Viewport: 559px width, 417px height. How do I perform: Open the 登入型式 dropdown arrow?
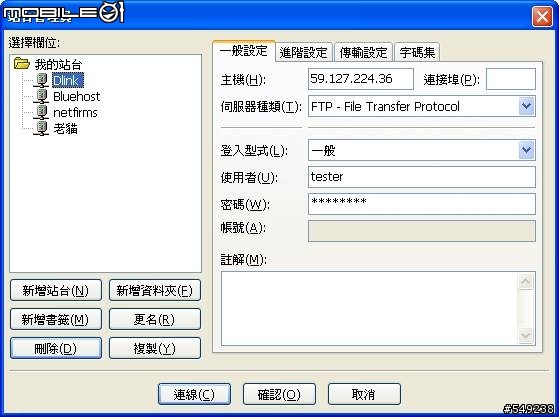[527, 150]
